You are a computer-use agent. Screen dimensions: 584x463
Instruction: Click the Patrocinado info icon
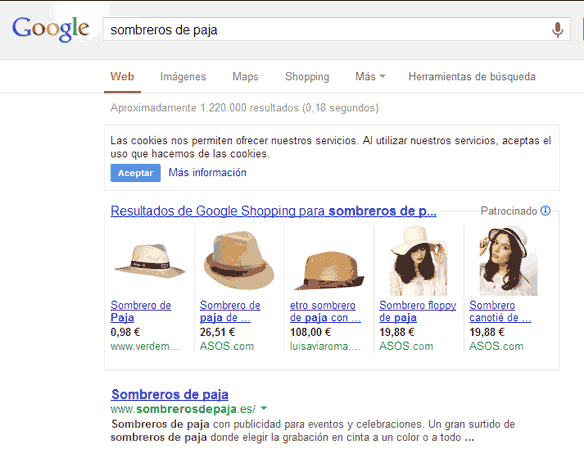(545, 211)
